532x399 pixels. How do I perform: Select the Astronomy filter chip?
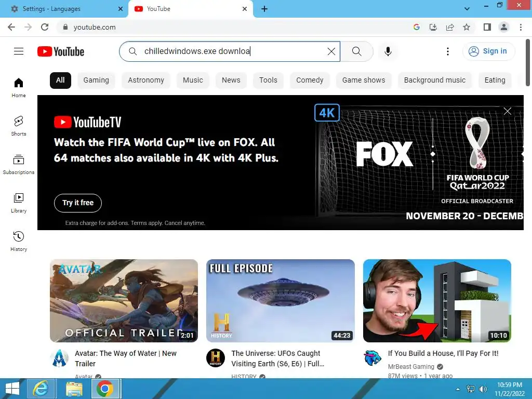[x=146, y=81]
